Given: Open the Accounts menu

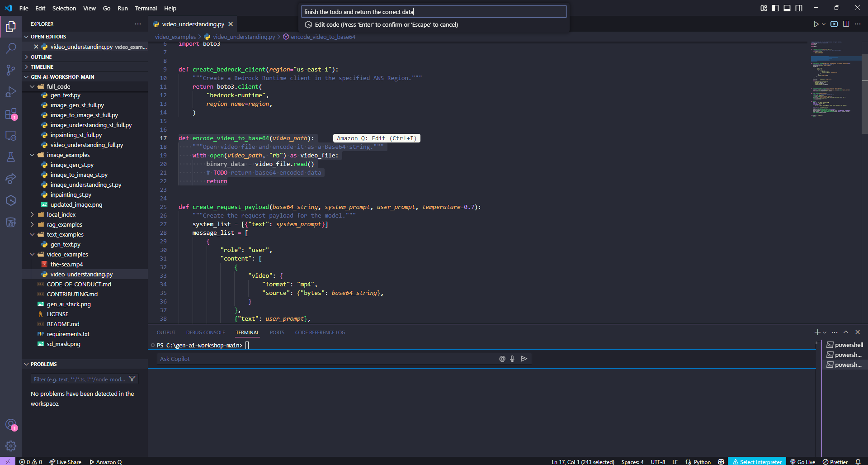Looking at the screenshot, I should [x=11, y=425].
